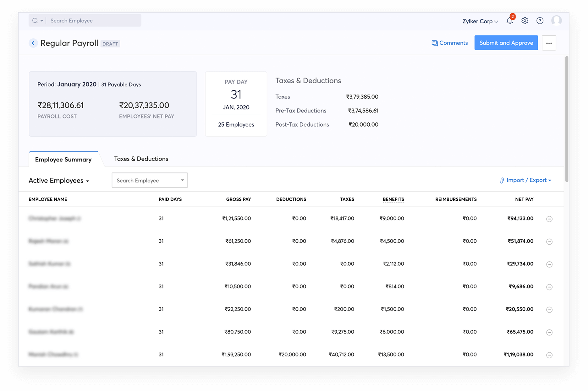
Task: Open the Comments panel icon
Action: pos(449,43)
